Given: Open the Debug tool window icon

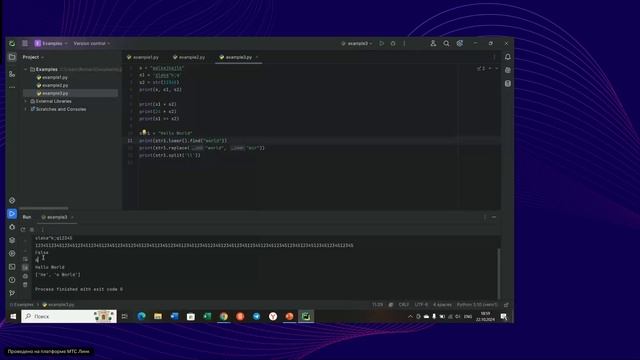Looking at the screenshot, I should coord(12,227).
